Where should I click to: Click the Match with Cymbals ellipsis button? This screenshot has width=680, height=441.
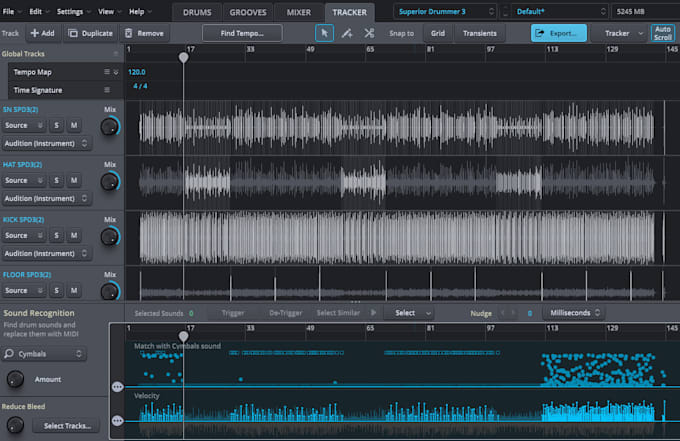[117, 386]
